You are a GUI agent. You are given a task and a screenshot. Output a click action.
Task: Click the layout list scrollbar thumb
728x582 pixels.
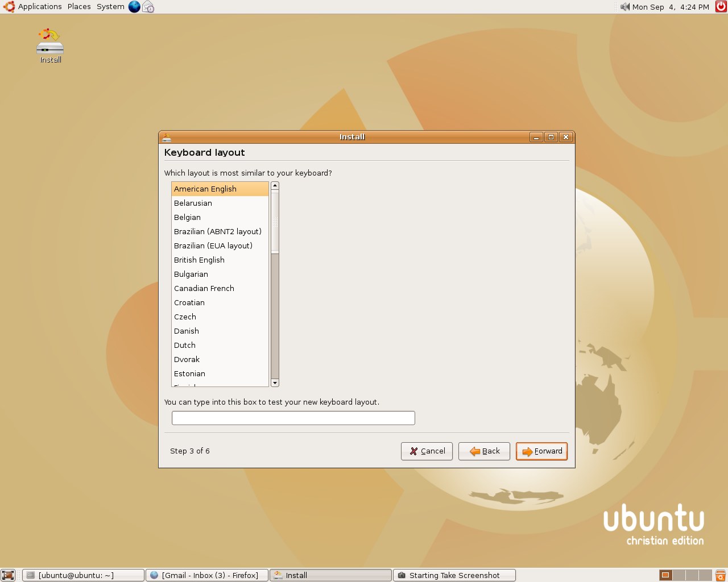[x=275, y=222]
